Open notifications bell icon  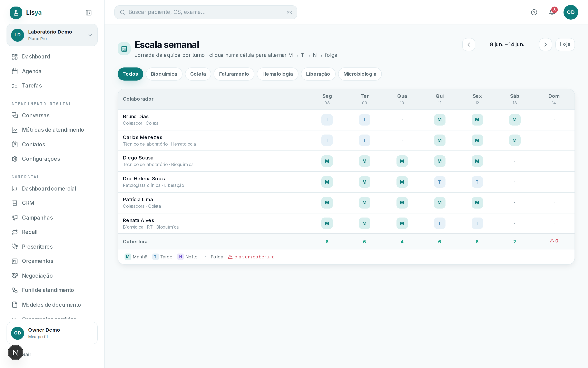click(552, 12)
